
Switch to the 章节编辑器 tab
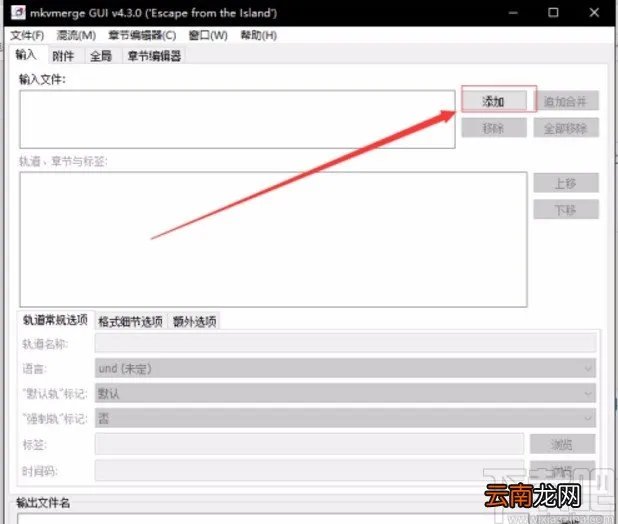154,56
